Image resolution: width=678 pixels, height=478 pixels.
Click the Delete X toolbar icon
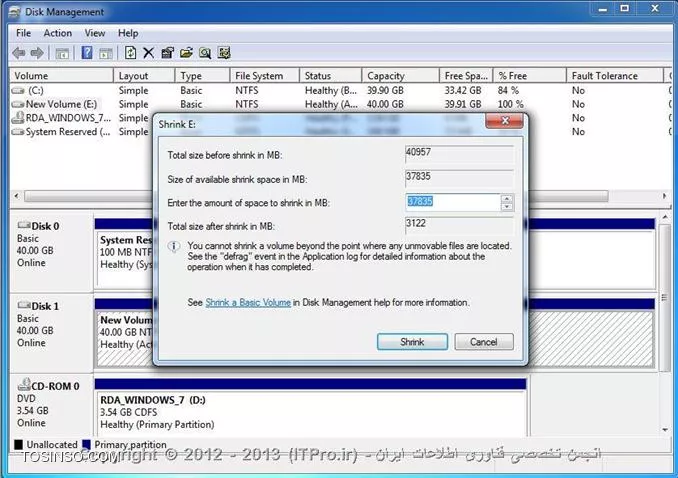coord(148,53)
